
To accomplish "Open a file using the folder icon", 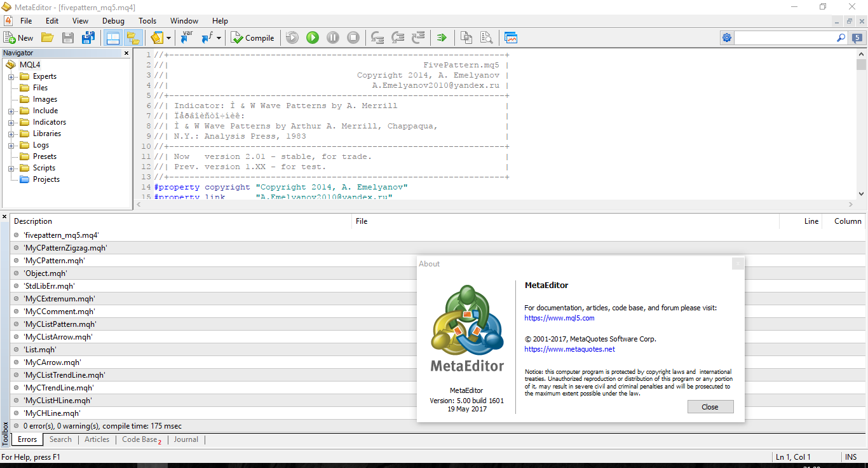I will point(47,38).
